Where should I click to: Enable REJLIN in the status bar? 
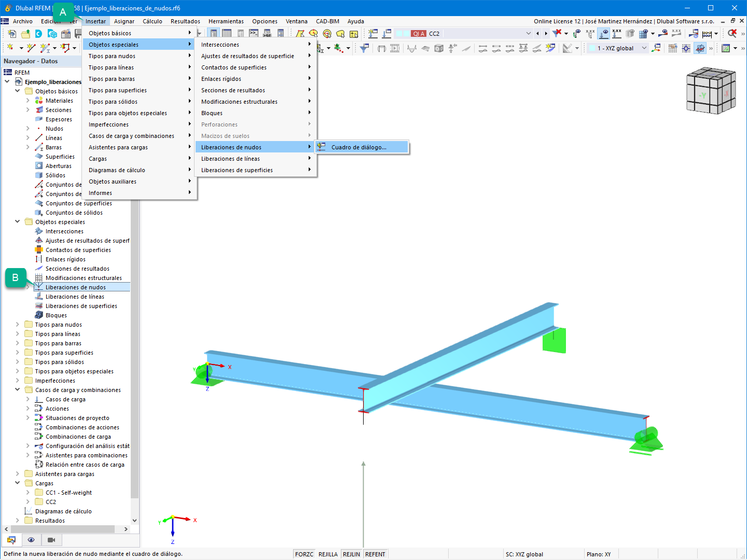[351, 554]
